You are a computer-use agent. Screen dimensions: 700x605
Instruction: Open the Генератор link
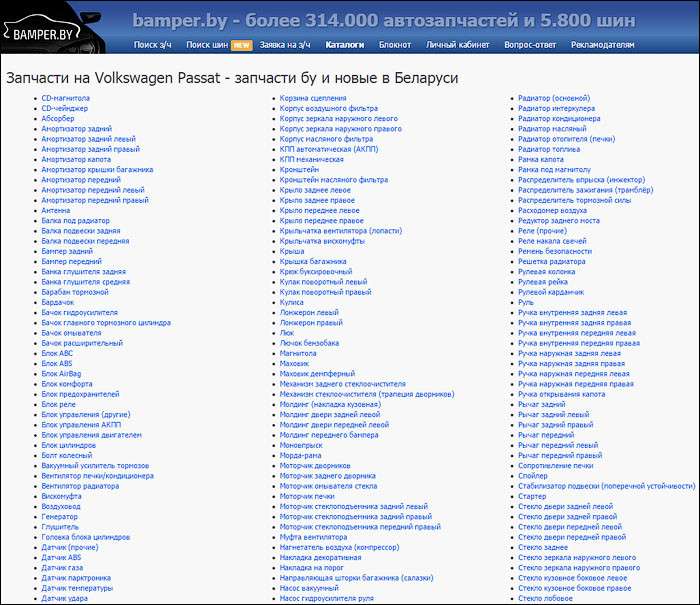(59, 517)
